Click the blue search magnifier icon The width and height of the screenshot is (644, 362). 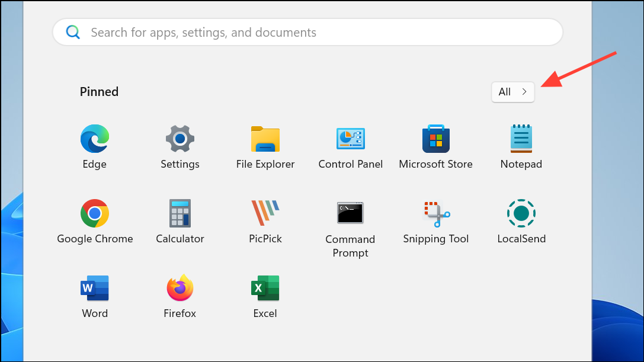pyautogui.click(x=73, y=32)
